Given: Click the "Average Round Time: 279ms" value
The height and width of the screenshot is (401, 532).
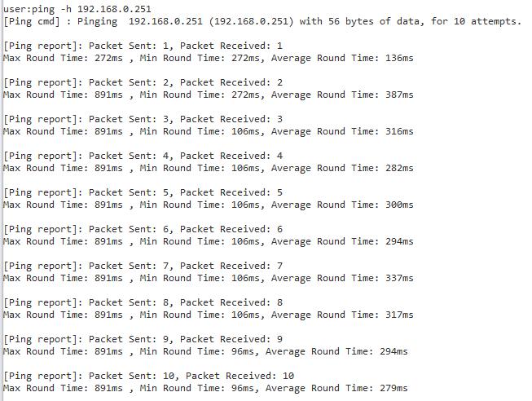Looking at the screenshot, I should (x=336, y=388).
